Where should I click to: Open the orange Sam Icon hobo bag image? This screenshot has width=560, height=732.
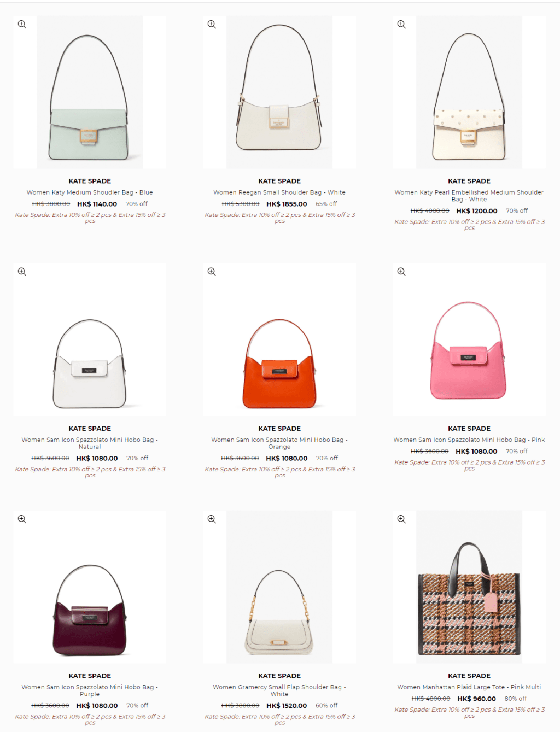(279, 339)
